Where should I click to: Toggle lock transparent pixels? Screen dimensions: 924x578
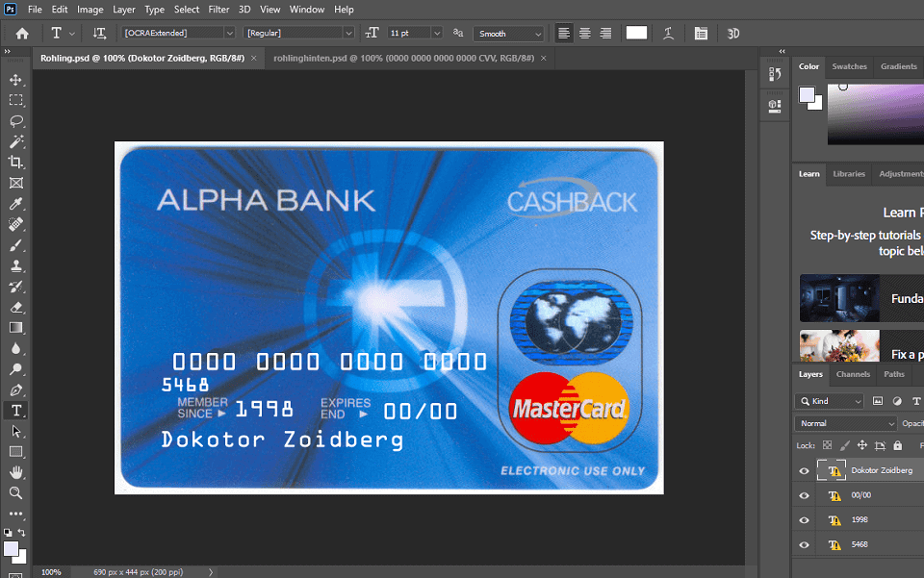[828, 445]
